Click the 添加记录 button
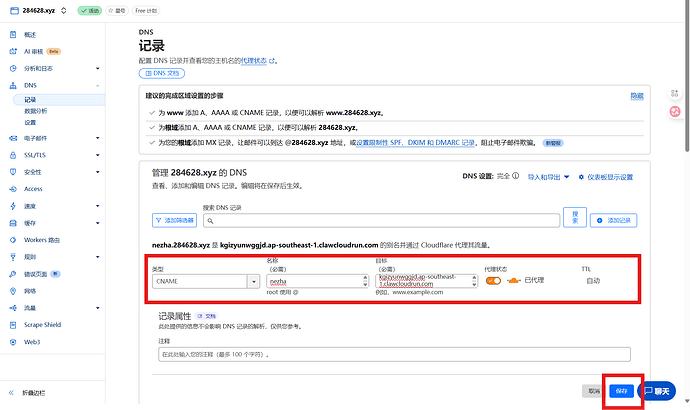The image size is (690, 410). (613, 220)
